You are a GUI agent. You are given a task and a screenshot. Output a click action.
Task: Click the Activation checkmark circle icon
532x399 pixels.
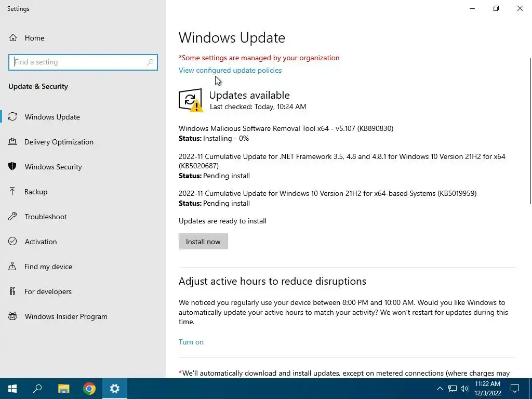click(12, 241)
